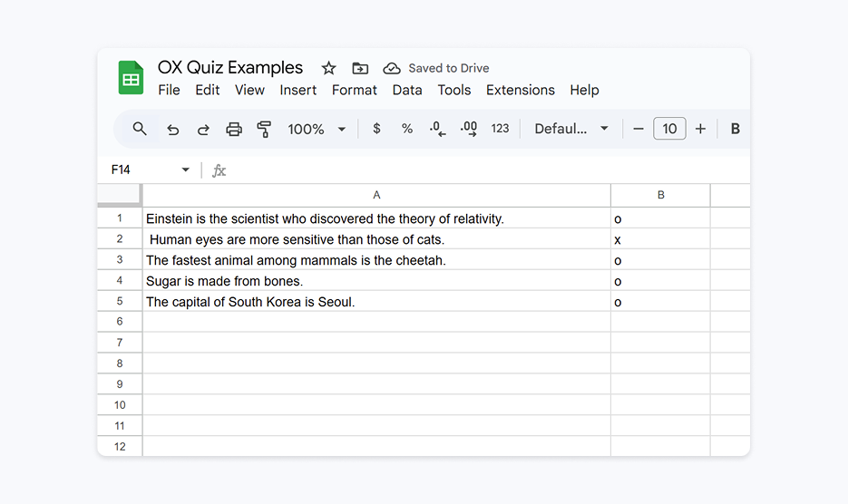Open the search menus magnifier tool
This screenshot has height=504, width=848.
point(140,129)
